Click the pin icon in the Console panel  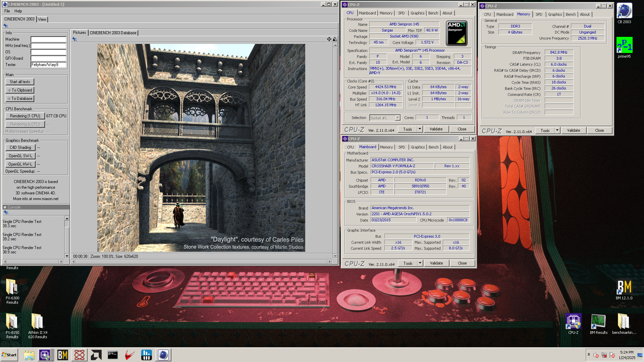(x=6, y=213)
